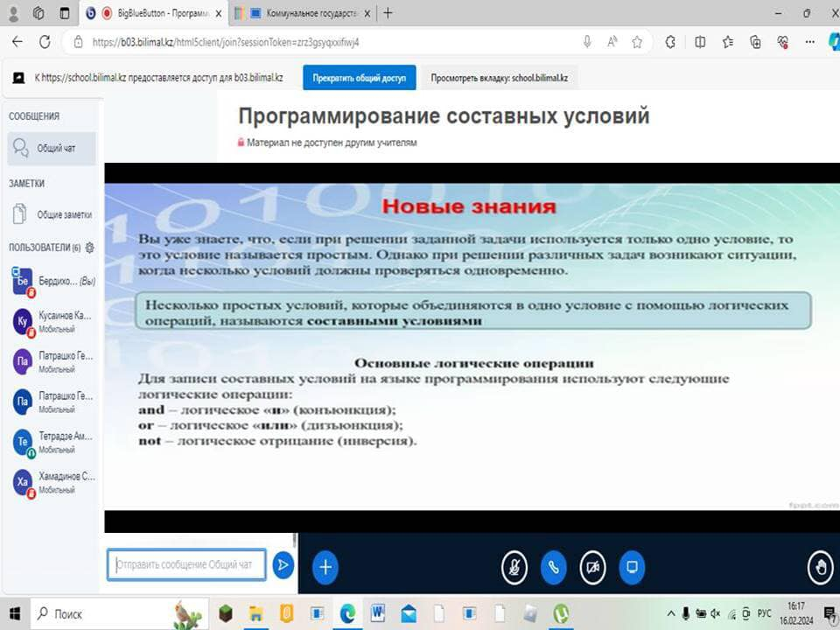Click the screen share monitor button

632,568
